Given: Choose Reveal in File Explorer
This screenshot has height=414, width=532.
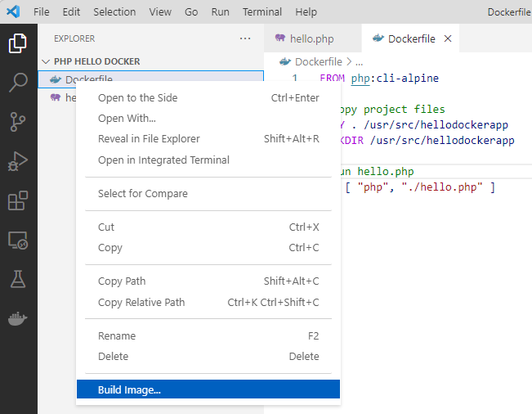Looking at the screenshot, I should pos(208,138).
